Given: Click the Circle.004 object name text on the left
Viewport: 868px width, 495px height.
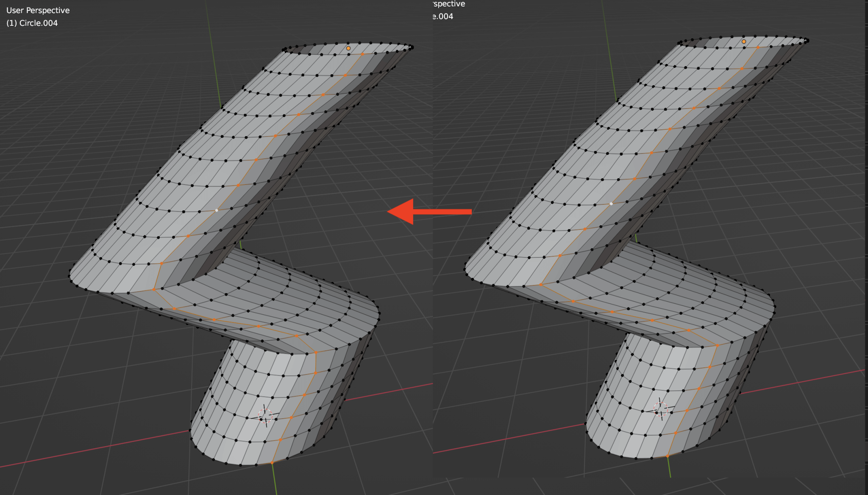Looking at the screenshot, I should coord(33,23).
